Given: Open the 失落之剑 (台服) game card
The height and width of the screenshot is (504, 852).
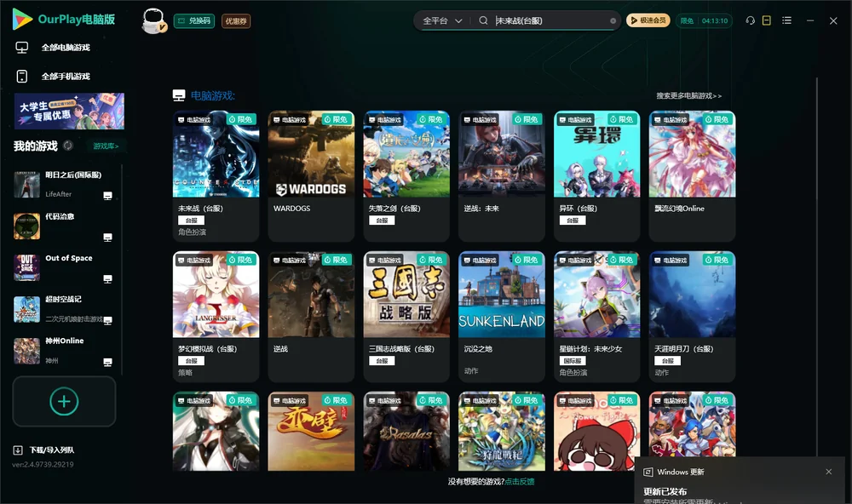Looking at the screenshot, I should click(406, 176).
